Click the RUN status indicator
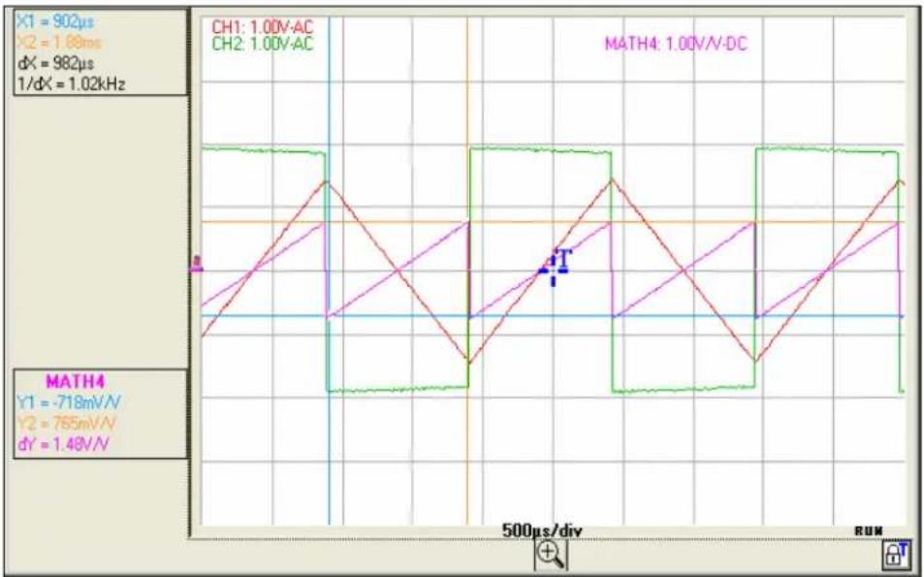This screenshot has width=924, height=577. 869,531
